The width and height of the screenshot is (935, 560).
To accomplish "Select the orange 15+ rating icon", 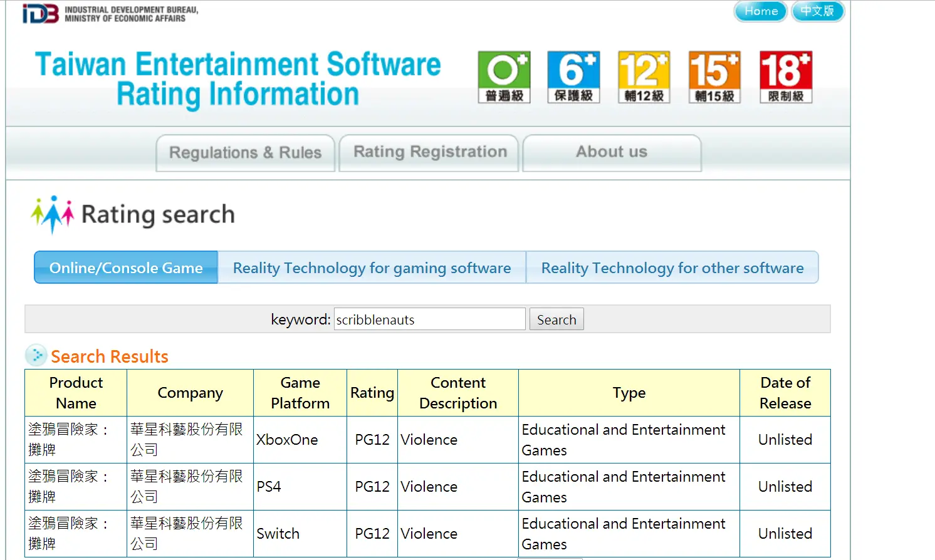I will [714, 77].
